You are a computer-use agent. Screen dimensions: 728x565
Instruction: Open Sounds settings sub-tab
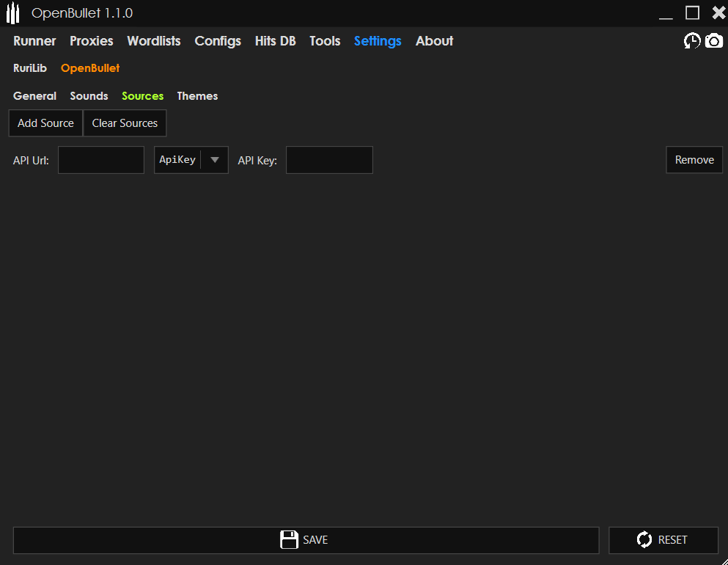(89, 95)
